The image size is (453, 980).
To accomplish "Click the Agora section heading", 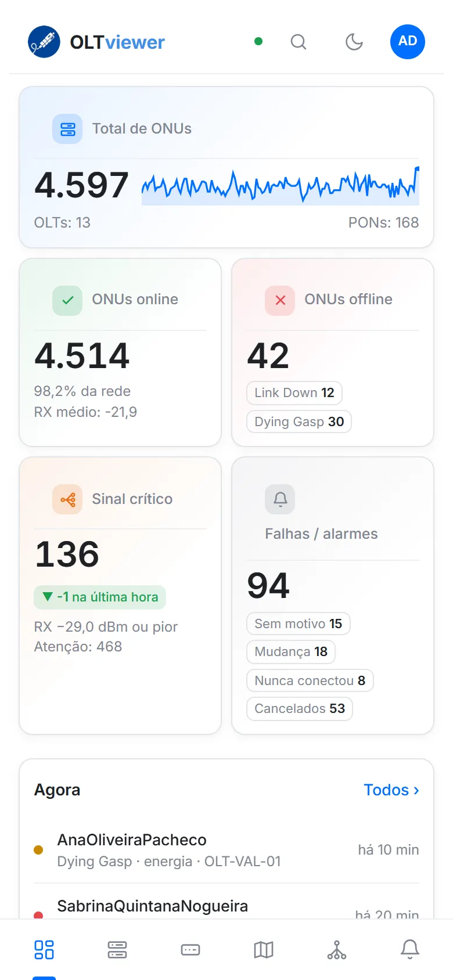I will click(x=57, y=790).
